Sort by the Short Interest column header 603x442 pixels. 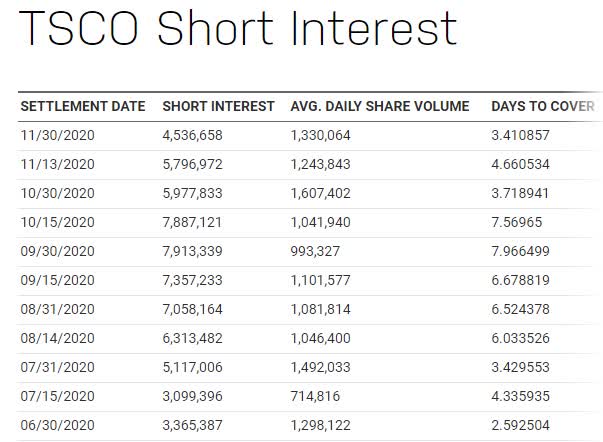218,106
